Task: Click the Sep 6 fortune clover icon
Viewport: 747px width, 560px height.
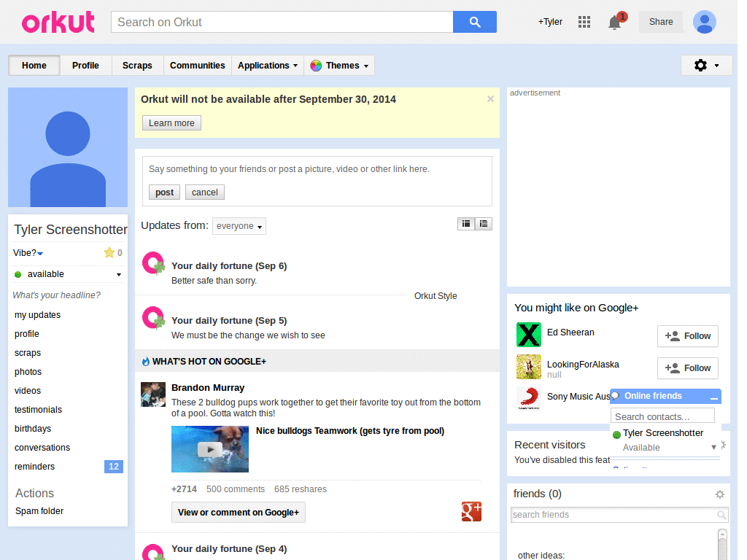Action: click(153, 263)
